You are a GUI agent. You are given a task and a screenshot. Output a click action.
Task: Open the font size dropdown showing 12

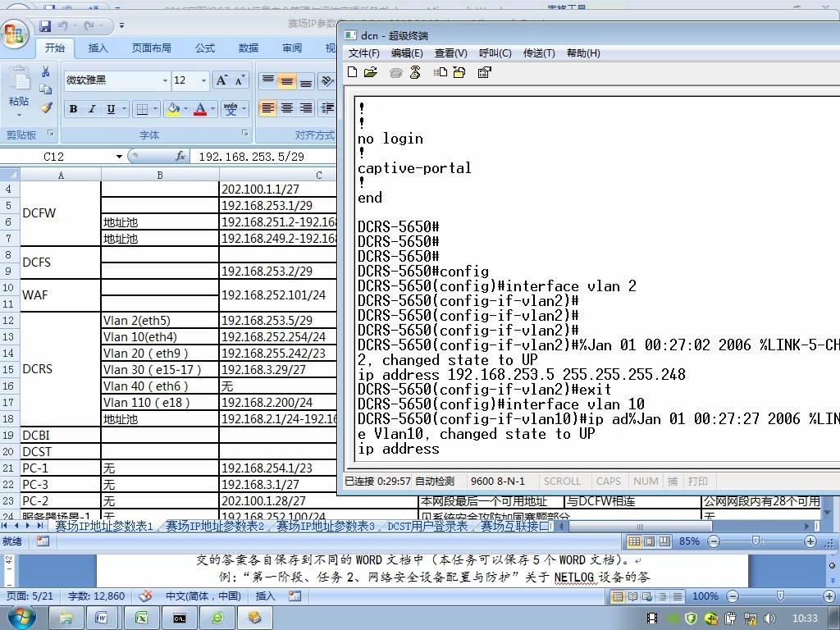pos(203,80)
